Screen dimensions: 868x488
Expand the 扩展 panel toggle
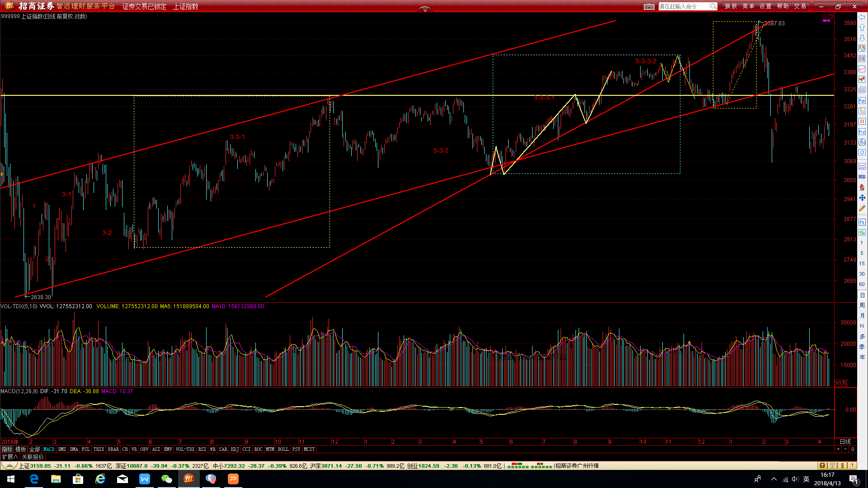click(10, 457)
